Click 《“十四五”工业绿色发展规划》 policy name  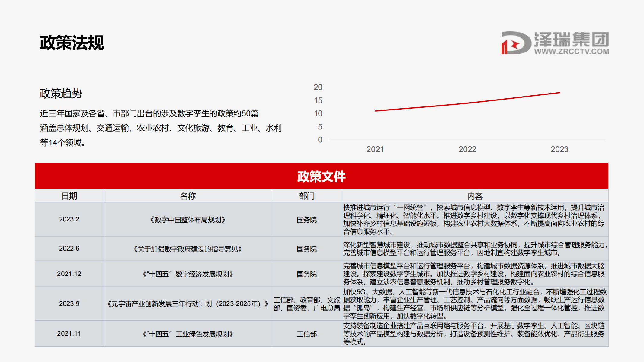pyautogui.click(x=188, y=334)
